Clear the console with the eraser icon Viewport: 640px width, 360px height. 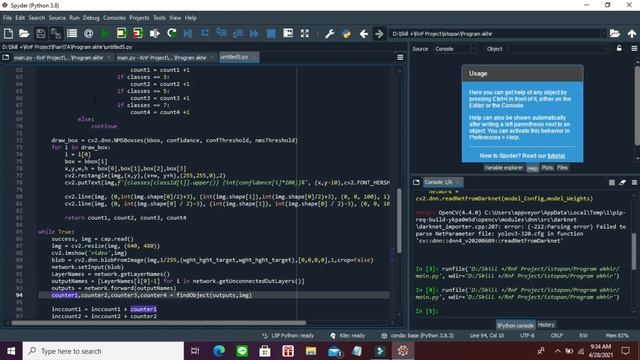point(622,182)
